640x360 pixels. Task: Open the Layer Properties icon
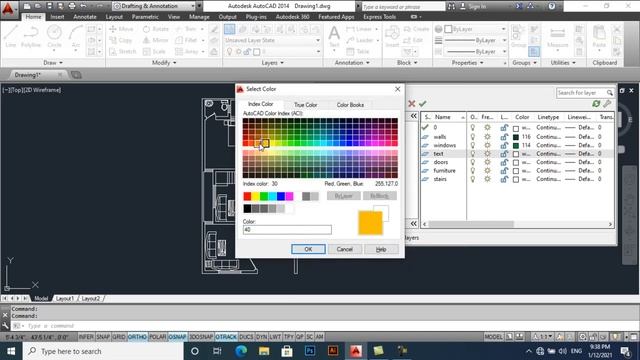point(229,29)
